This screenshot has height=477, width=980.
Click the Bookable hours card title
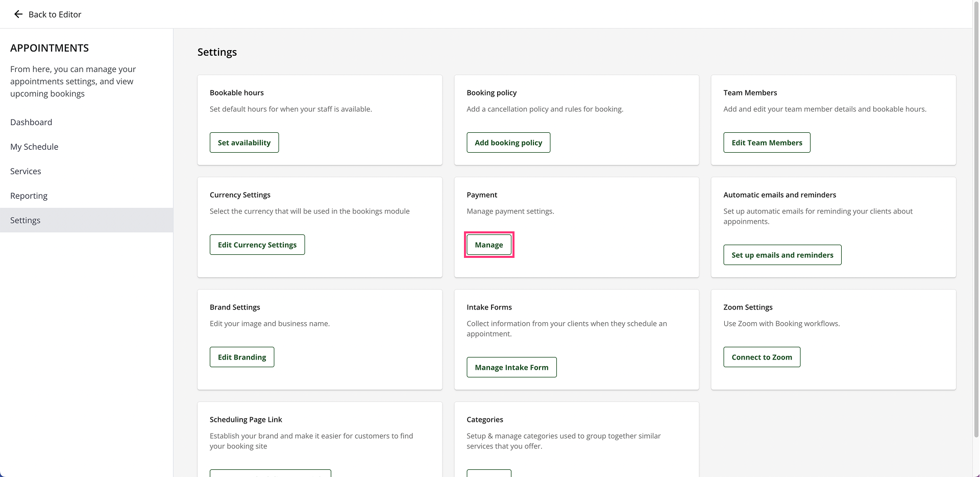coord(237,92)
